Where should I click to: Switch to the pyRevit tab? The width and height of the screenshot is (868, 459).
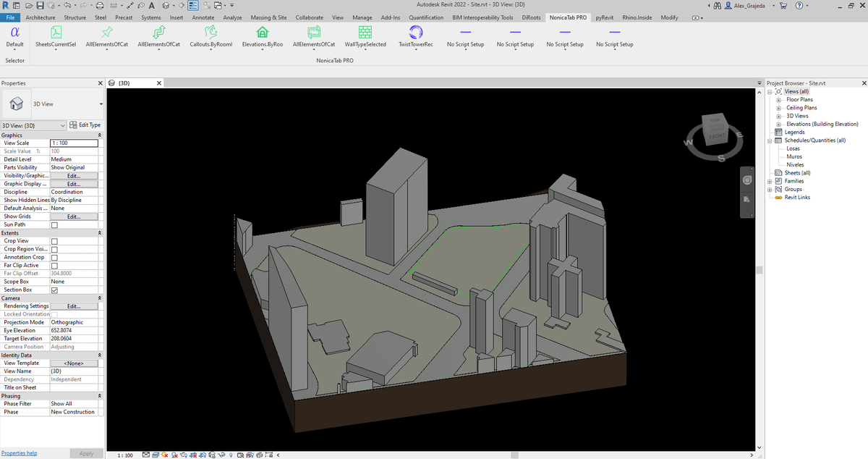click(x=605, y=17)
